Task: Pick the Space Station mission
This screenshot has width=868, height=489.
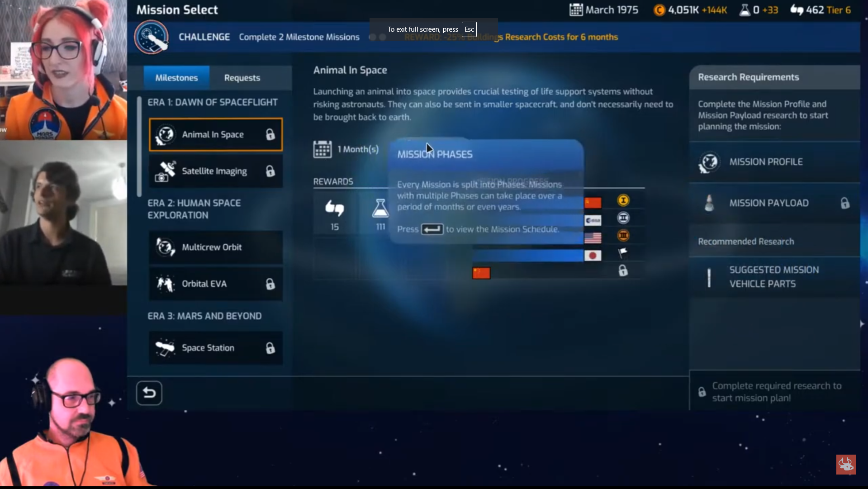Action: (x=216, y=348)
